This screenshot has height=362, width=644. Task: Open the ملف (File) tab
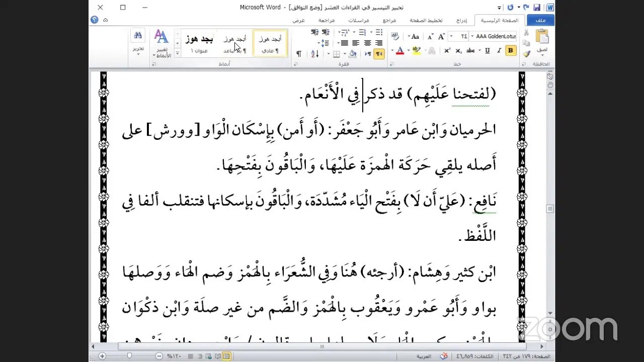541,20
